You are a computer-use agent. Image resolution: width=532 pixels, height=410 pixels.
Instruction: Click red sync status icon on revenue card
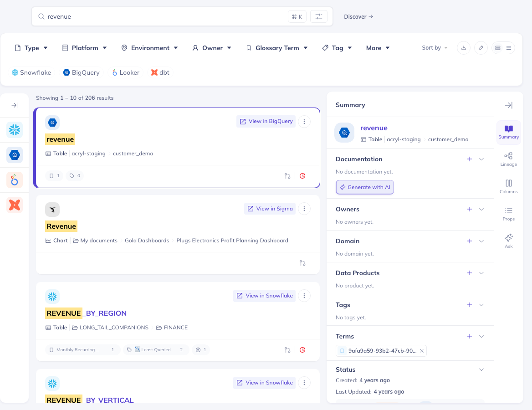click(302, 176)
